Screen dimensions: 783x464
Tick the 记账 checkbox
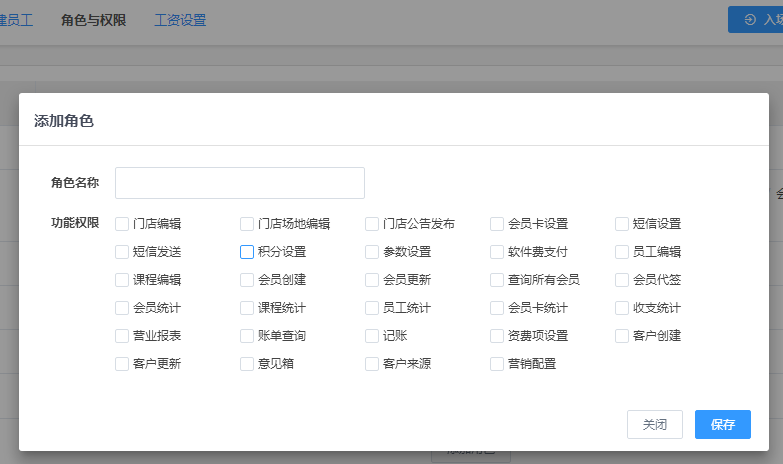point(372,336)
